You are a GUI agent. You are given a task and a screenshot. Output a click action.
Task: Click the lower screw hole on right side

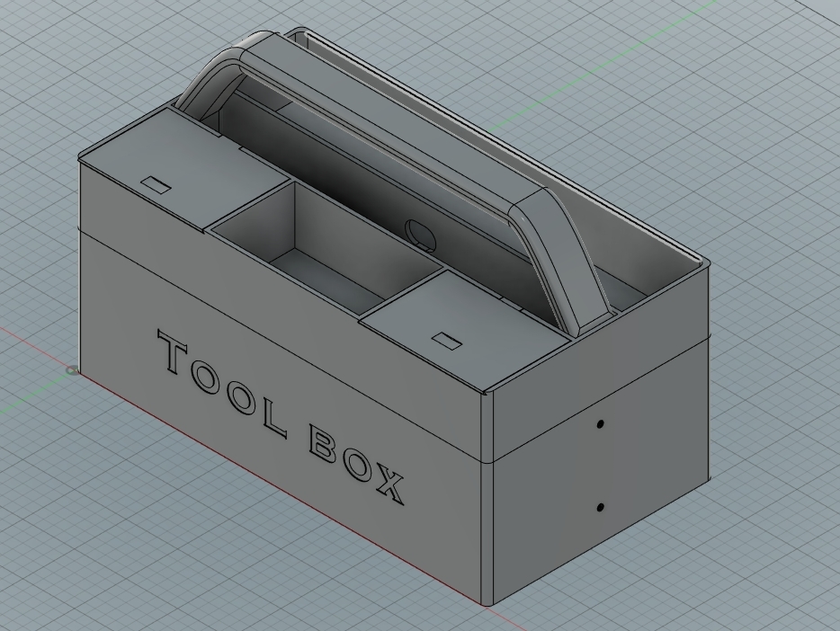[599, 508]
